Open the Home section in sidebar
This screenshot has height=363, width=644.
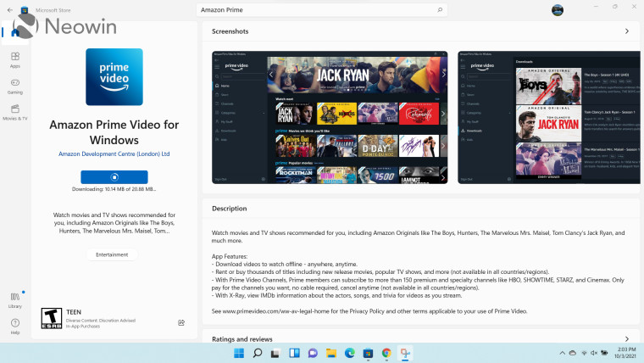(15, 32)
